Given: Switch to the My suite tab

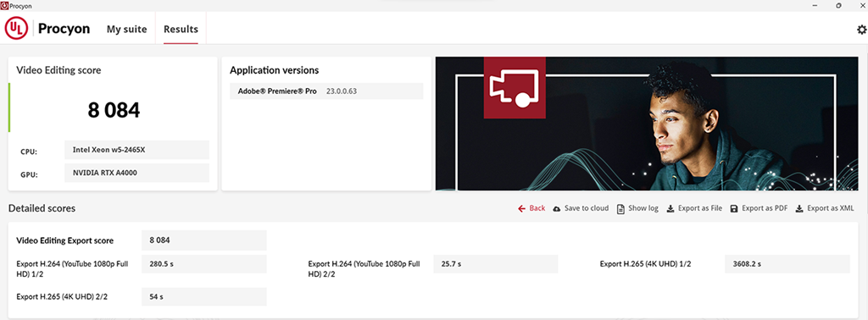Looking at the screenshot, I should tap(127, 30).
